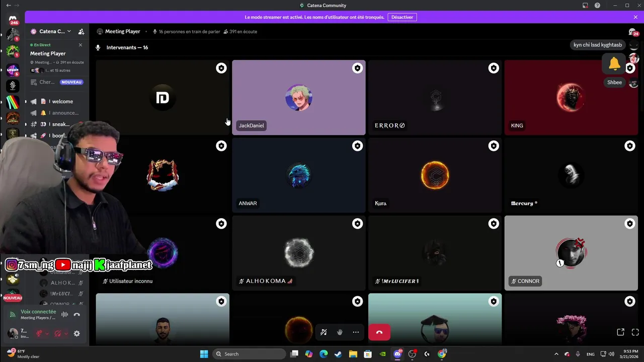Click moderator badge on ANWAR tile
Image resolution: width=644 pixels, height=362 pixels.
[357, 146]
